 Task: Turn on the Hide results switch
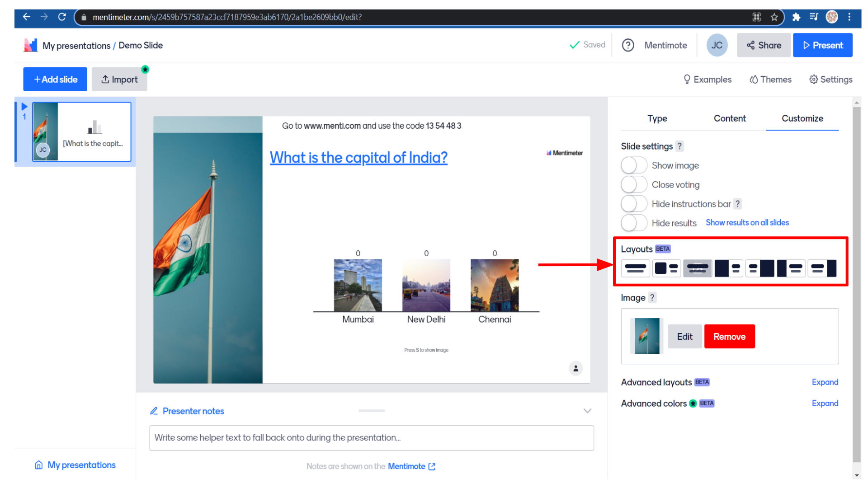click(634, 223)
